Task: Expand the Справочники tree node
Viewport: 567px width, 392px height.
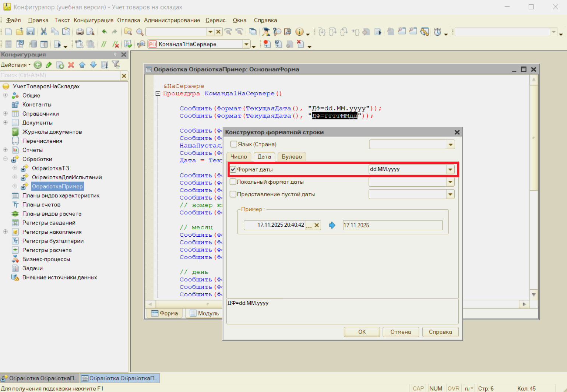Action: 5,113
